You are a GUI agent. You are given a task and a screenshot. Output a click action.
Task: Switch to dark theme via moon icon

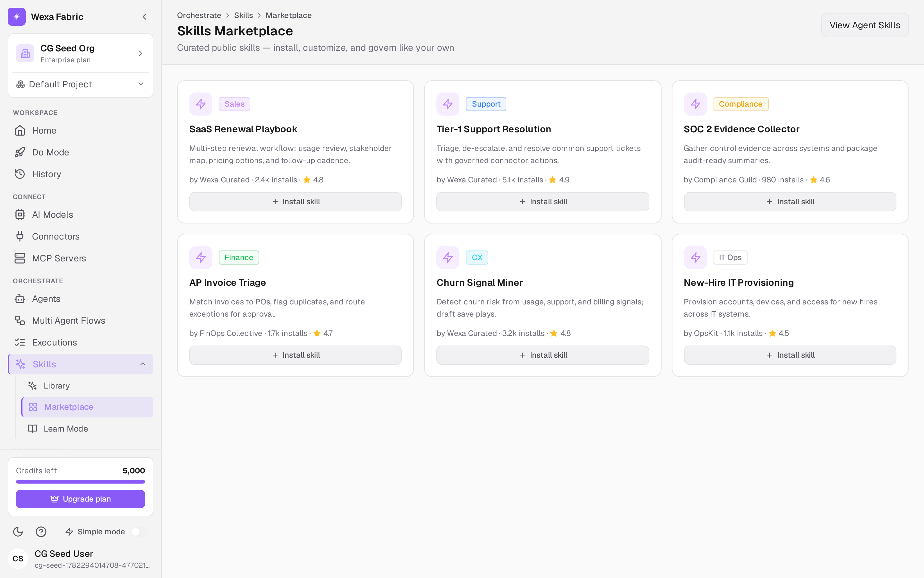(x=18, y=531)
